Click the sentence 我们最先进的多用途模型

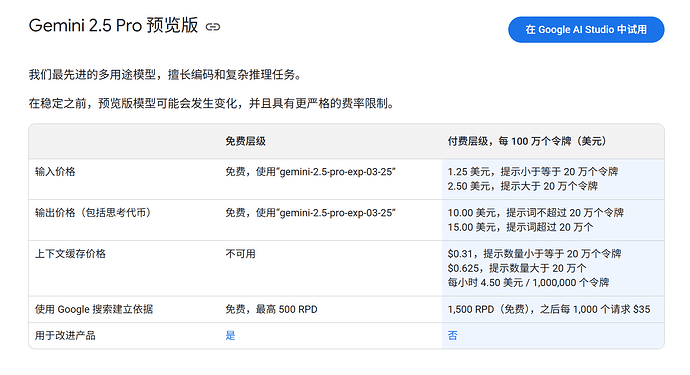pyautogui.click(x=166, y=74)
